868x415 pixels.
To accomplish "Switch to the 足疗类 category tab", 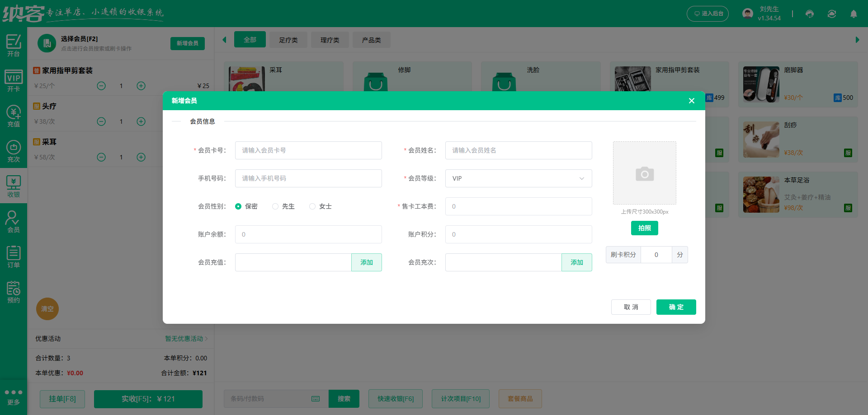I will coord(288,40).
